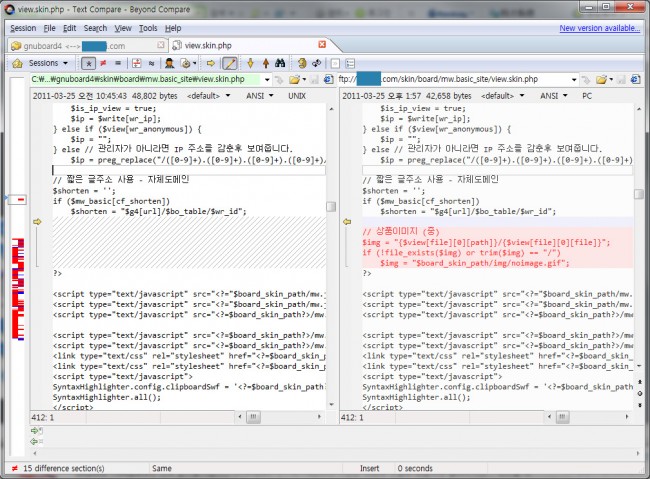Open folder icon for left file path
Screen dimensions: 650x479
(x=295, y=79)
